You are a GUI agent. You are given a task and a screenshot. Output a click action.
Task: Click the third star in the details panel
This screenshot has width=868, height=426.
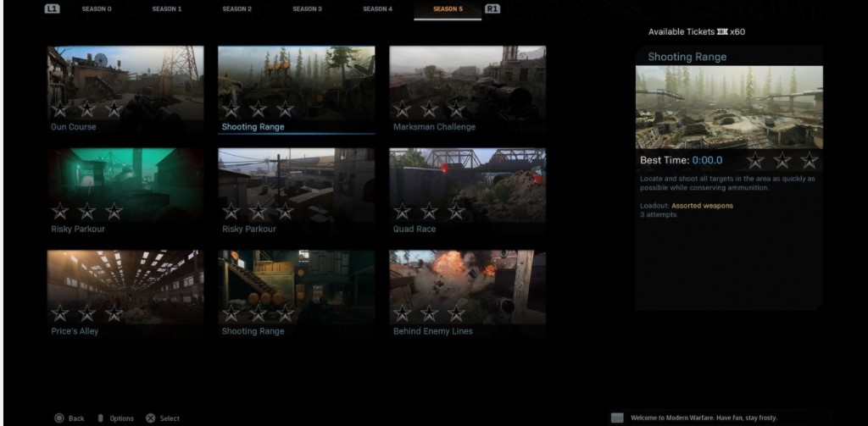click(810, 160)
